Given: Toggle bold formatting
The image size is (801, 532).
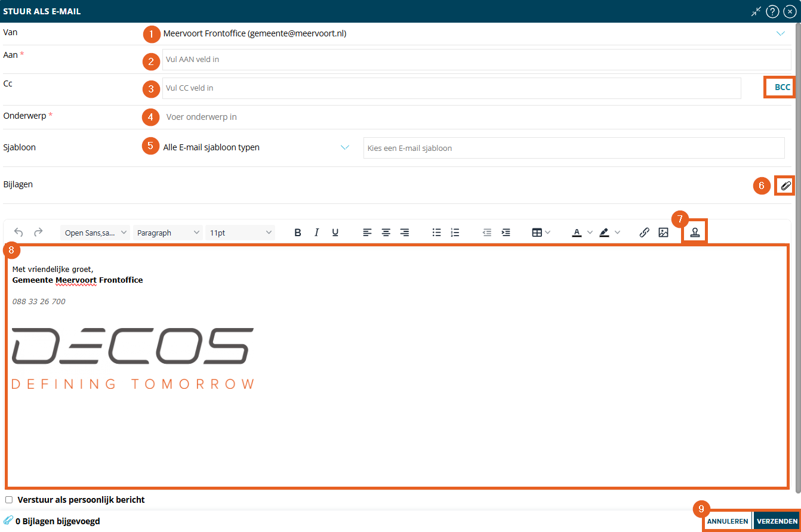Looking at the screenshot, I should click(x=298, y=233).
